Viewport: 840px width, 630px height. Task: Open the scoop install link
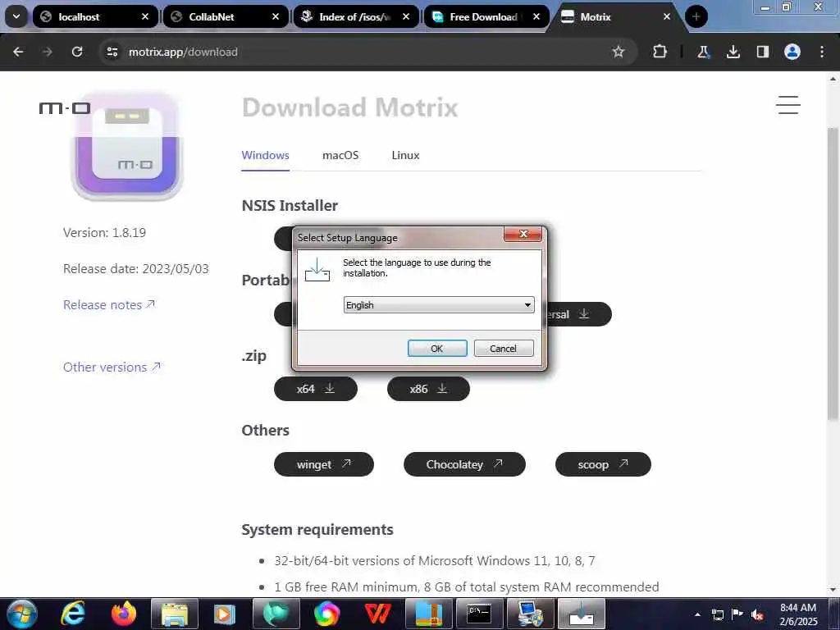tap(603, 464)
